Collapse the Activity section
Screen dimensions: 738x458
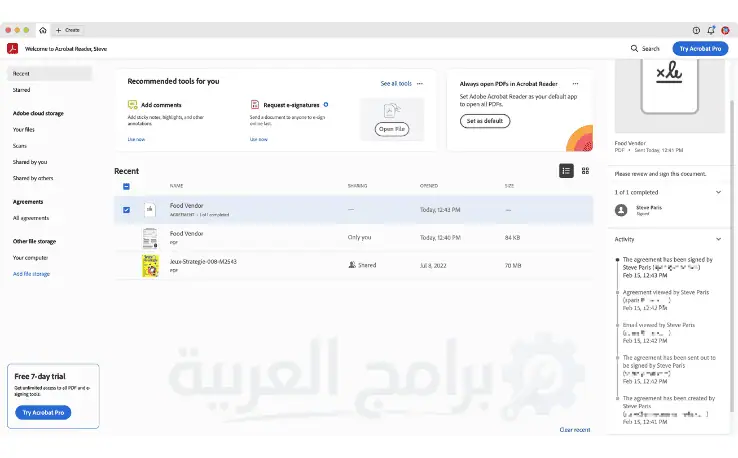coord(718,239)
